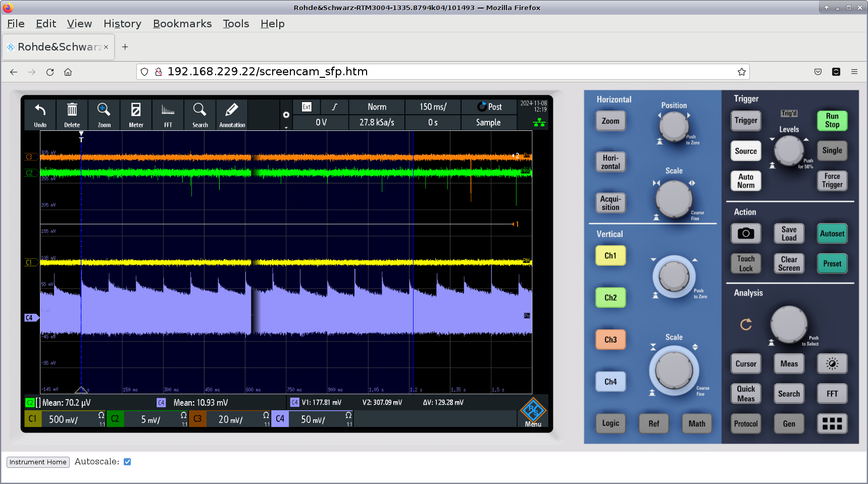Toggle the Run Stop acquisition button
868x484 pixels.
coord(832,120)
